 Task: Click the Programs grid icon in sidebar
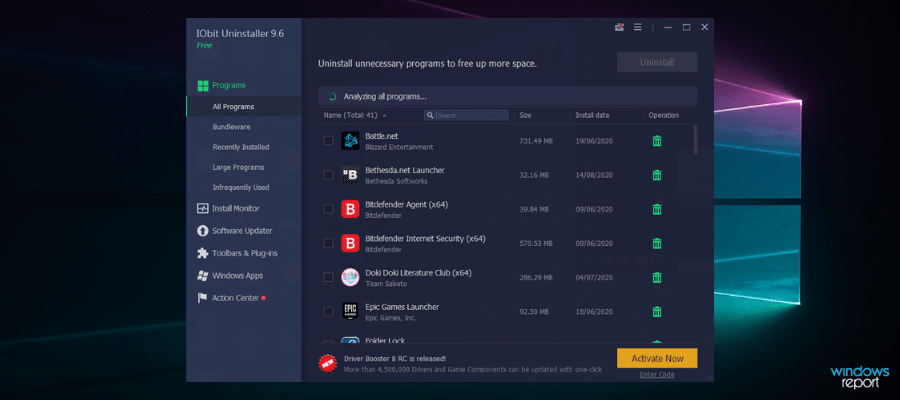point(202,86)
